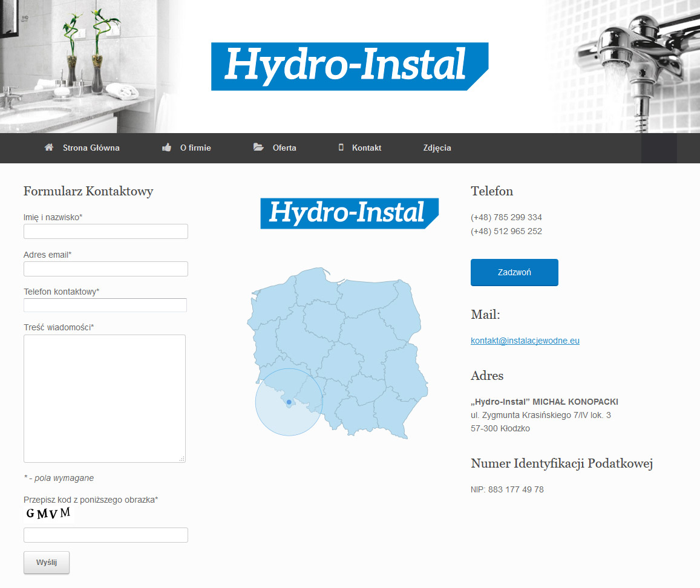This screenshot has height=588, width=700.
Task: Select the Telefon kontaktowy input
Action: coord(105,305)
